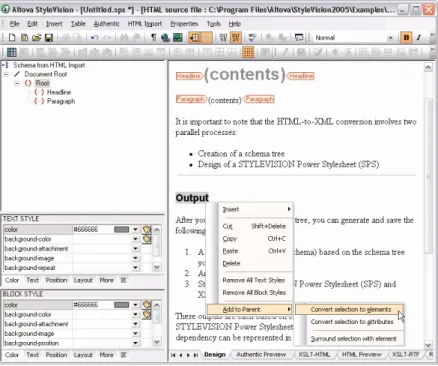Open TEXT STYLE background-repeat dropdown
Image resolution: width=438 pixels, height=366 pixels.
click(x=135, y=267)
